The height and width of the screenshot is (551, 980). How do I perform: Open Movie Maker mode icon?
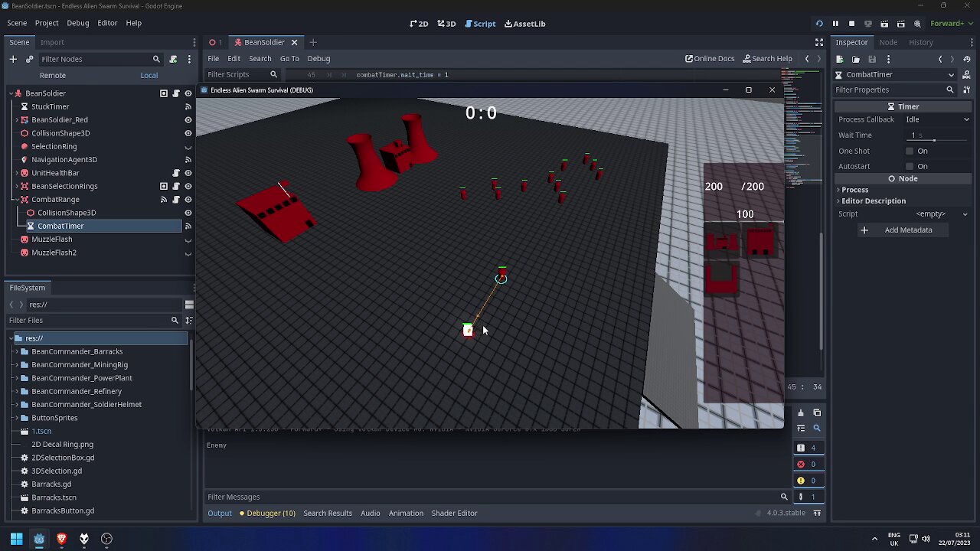pos(917,24)
